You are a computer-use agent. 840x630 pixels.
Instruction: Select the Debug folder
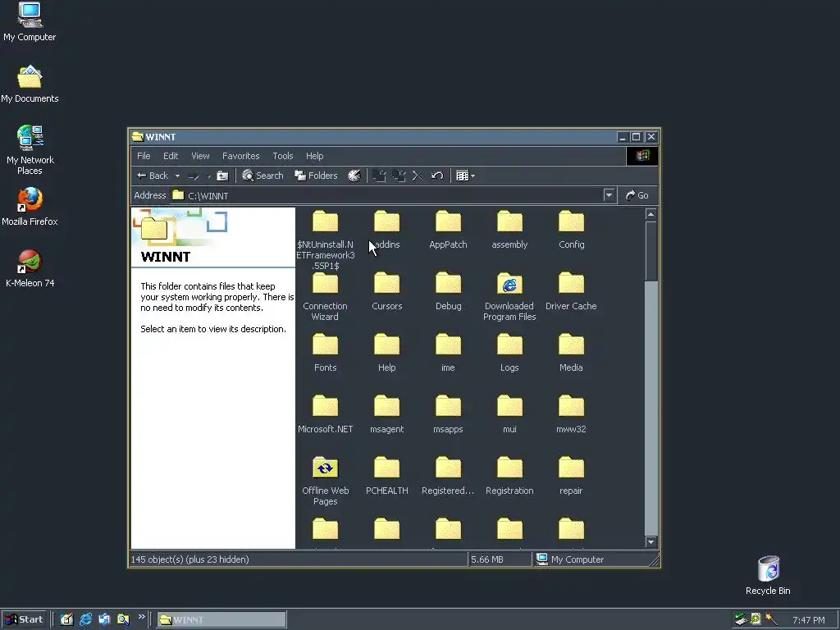tap(449, 292)
